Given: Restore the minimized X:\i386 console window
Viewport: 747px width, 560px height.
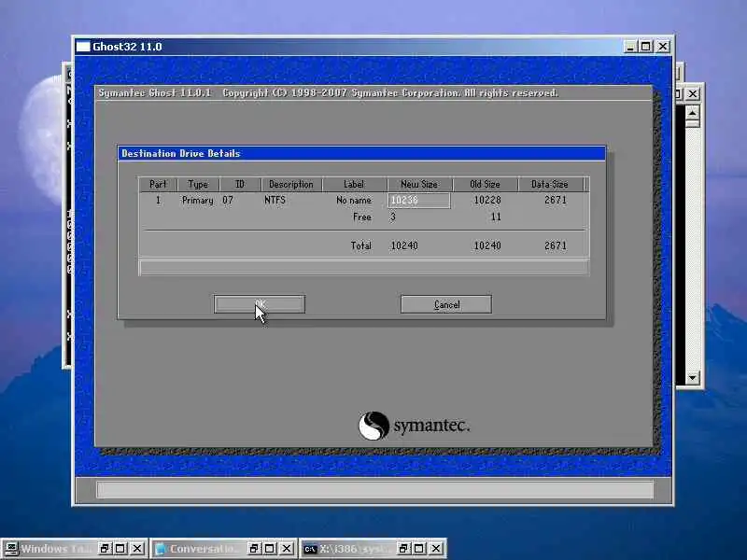Looking at the screenshot, I should pyautogui.click(x=403, y=548).
